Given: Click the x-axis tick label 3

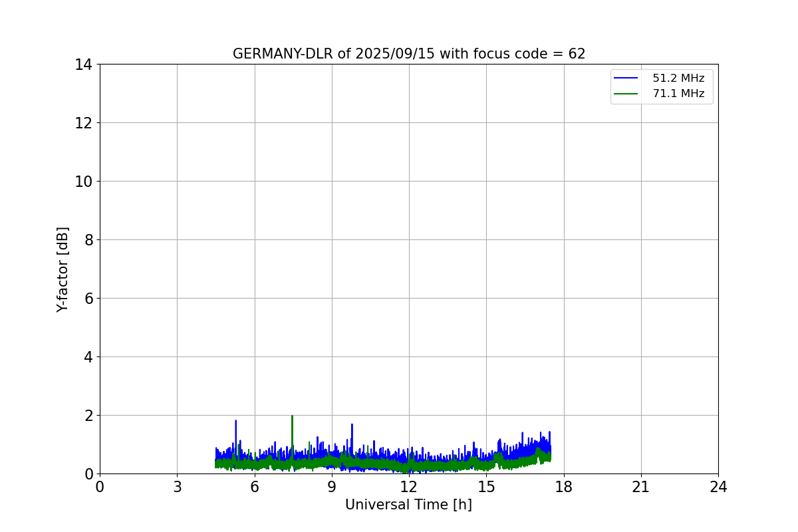Looking at the screenshot, I should click(x=177, y=487).
